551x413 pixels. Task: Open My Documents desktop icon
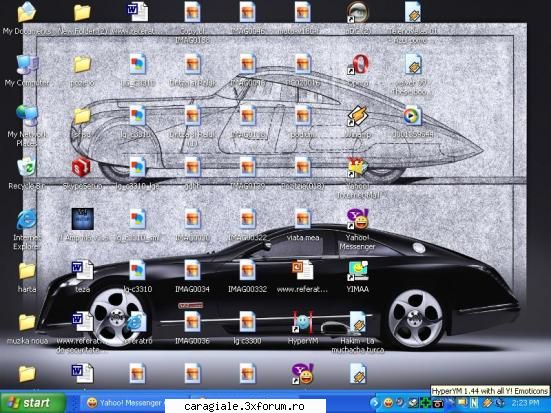27,13
